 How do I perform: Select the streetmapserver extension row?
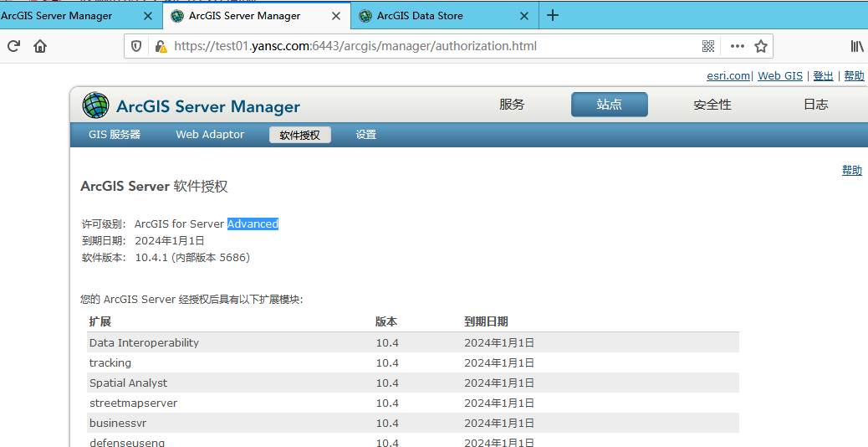coord(413,403)
